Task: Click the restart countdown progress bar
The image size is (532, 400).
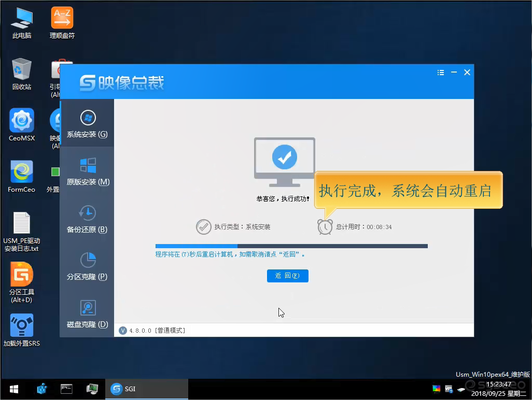Action: click(291, 246)
